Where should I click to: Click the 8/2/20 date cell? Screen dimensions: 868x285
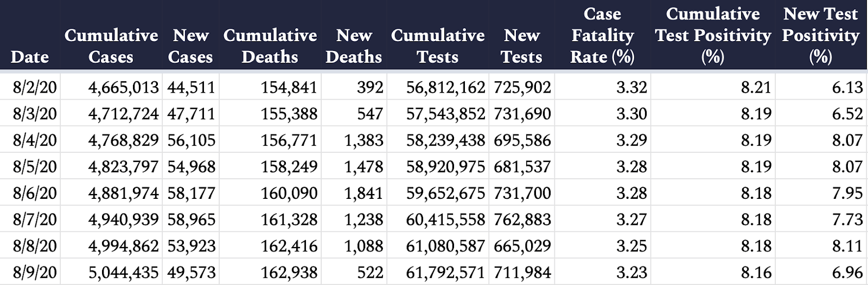tap(35, 87)
